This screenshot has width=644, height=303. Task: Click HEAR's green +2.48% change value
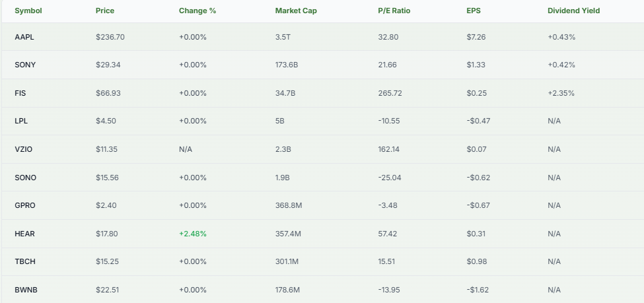pyautogui.click(x=193, y=234)
